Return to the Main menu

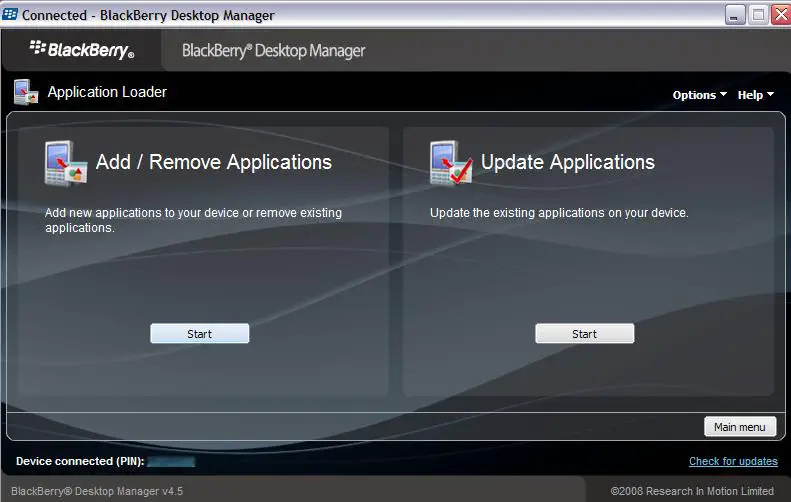[740, 427]
